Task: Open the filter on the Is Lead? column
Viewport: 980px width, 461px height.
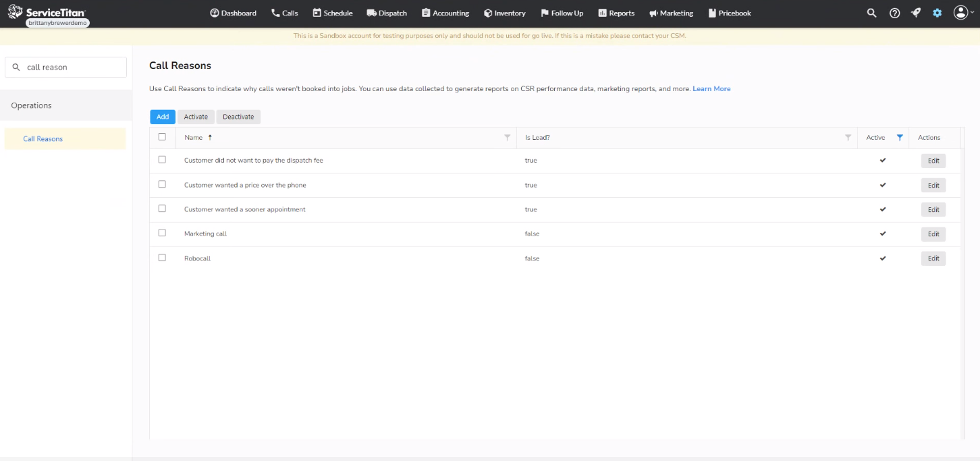Action: click(848, 137)
